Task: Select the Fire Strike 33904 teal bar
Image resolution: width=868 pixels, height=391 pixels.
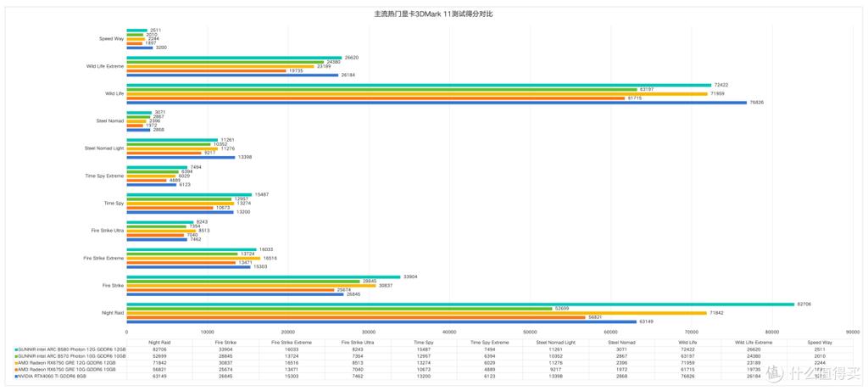Action: 264,276
